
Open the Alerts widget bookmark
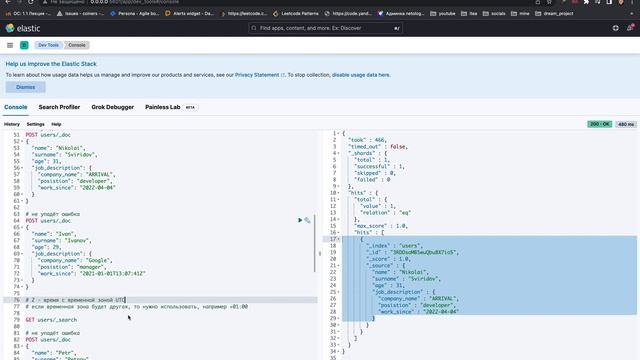[189, 13]
